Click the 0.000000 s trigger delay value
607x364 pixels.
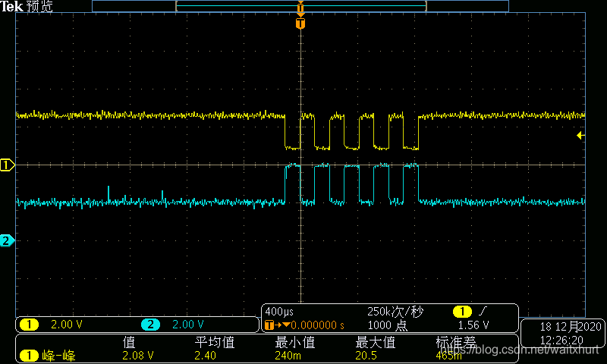click(x=317, y=325)
